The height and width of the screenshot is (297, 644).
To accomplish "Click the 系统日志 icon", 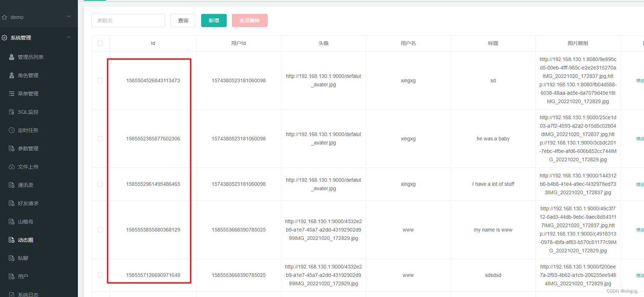I will pyautogui.click(x=12, y=294).
